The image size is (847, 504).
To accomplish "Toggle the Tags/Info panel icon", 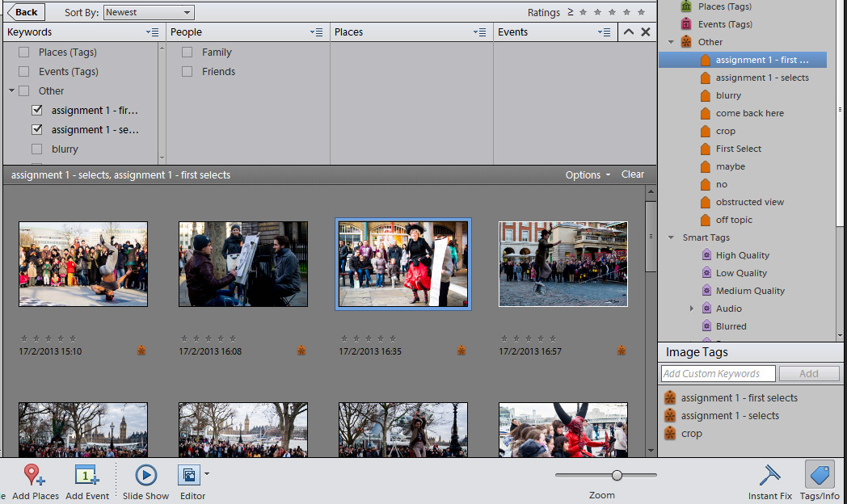I will (820, 475).
